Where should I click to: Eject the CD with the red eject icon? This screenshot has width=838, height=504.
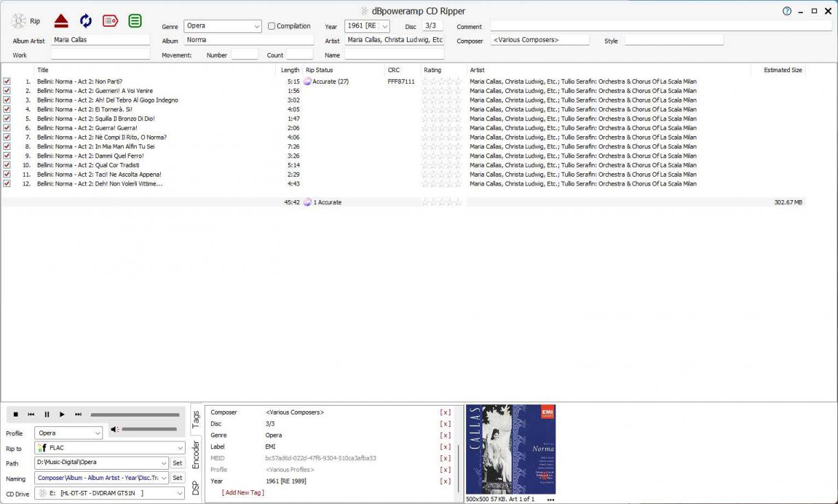(61, 21)
